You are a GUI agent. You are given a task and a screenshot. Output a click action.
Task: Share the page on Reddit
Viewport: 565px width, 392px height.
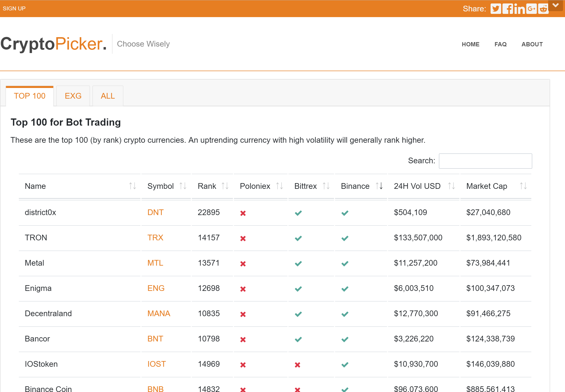pyautogui.click(x=543, y=9)
